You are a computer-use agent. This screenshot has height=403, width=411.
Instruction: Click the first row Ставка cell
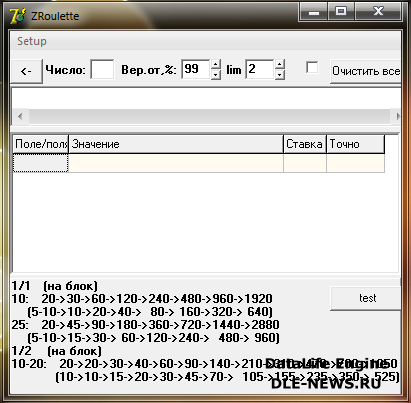click(x=305, y=163)
